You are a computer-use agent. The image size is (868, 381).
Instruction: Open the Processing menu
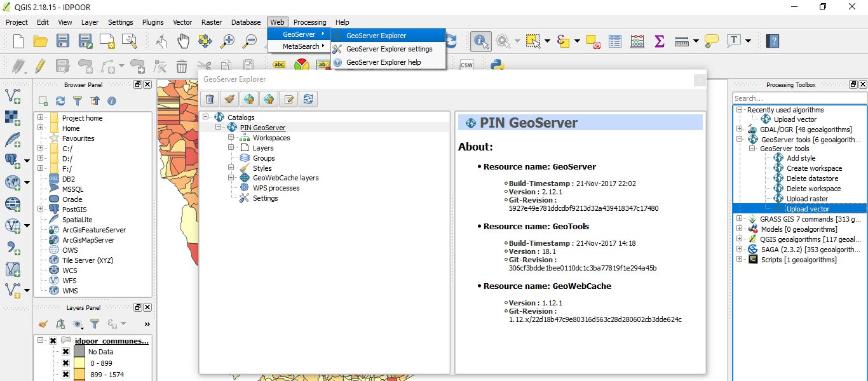coord(309,22)
